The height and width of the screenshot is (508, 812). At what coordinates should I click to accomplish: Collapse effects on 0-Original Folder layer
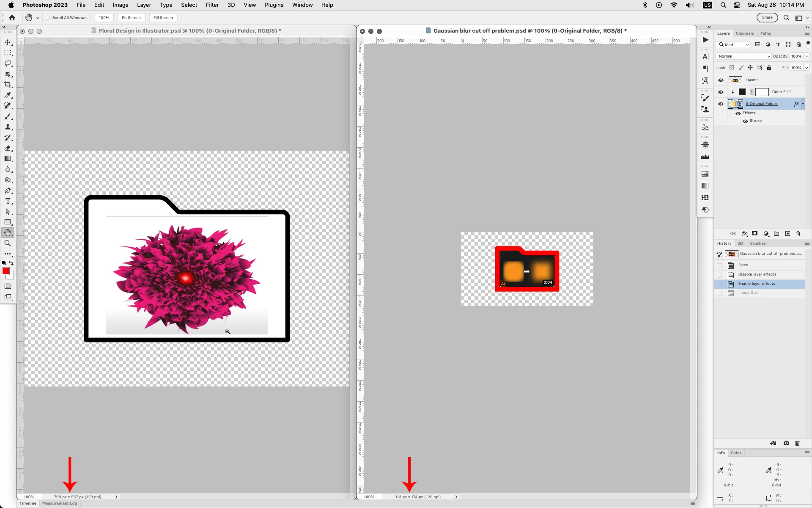803,104
